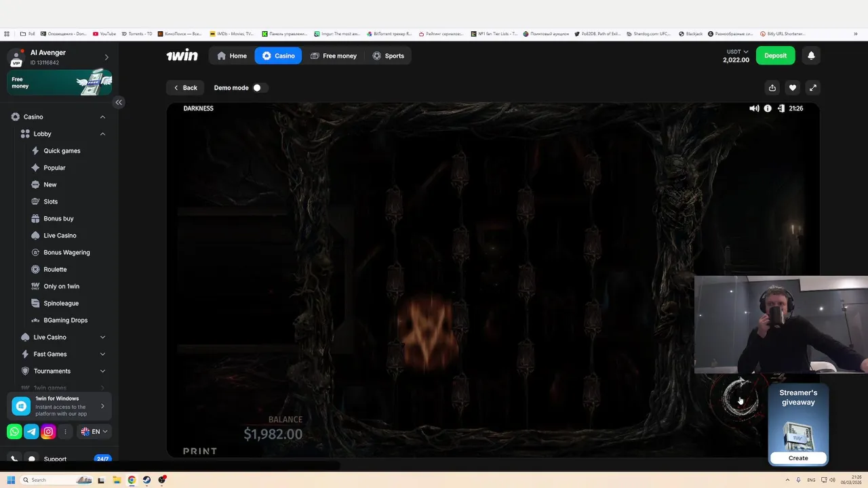Switch to Sports tab
868x488 pixels.
[x=388, y=56]
